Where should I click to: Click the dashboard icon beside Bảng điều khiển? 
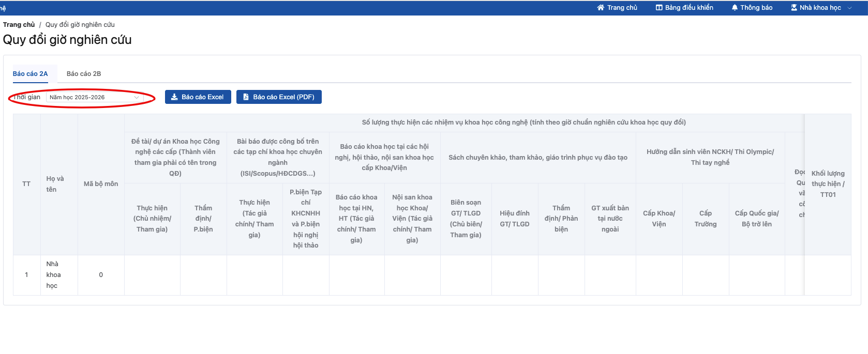click(x=659, y=8)
